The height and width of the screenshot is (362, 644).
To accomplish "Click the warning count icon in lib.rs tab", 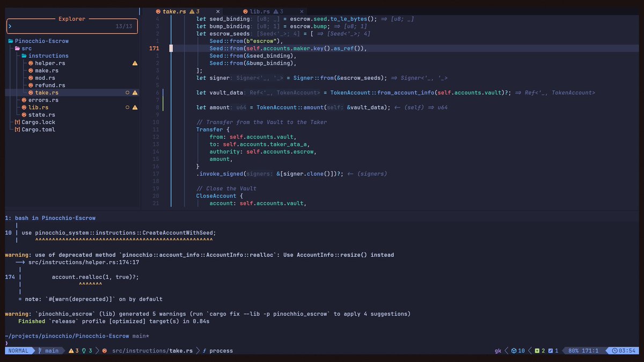I will click(276, 11).
